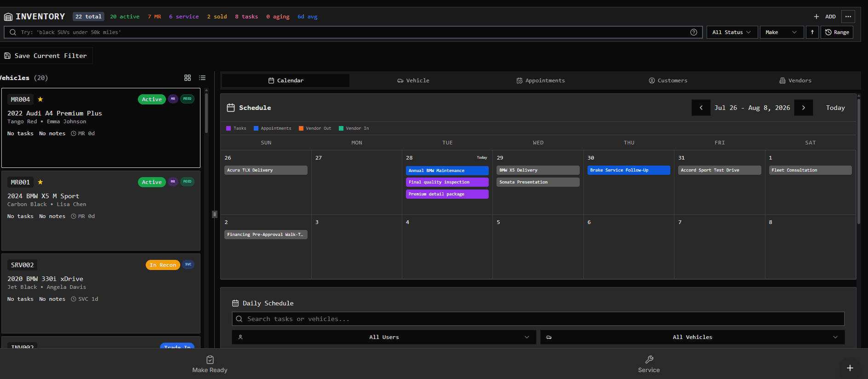
Task: Filter by 6 service stat
Action: pyautogui.click(x=184, y=17)
